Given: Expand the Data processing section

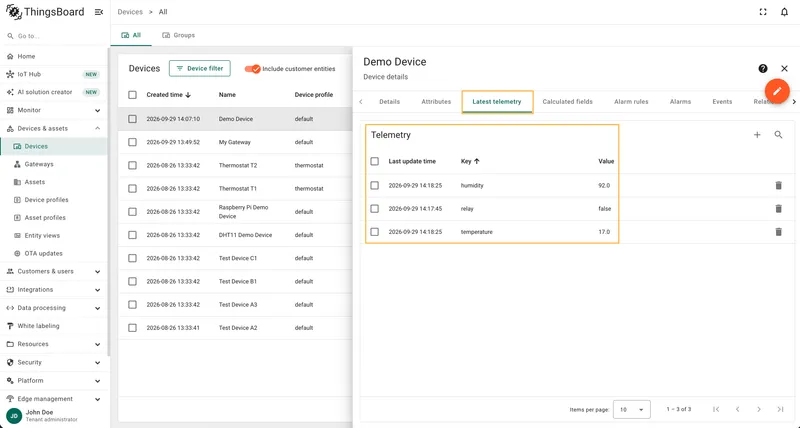Looking at the screenshot, I should pos(54,308).
